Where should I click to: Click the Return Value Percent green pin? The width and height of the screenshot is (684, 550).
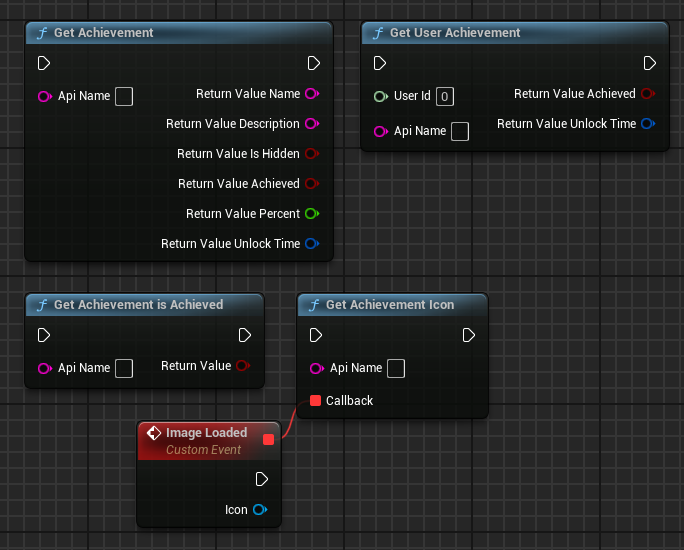[x=311, y=214]
